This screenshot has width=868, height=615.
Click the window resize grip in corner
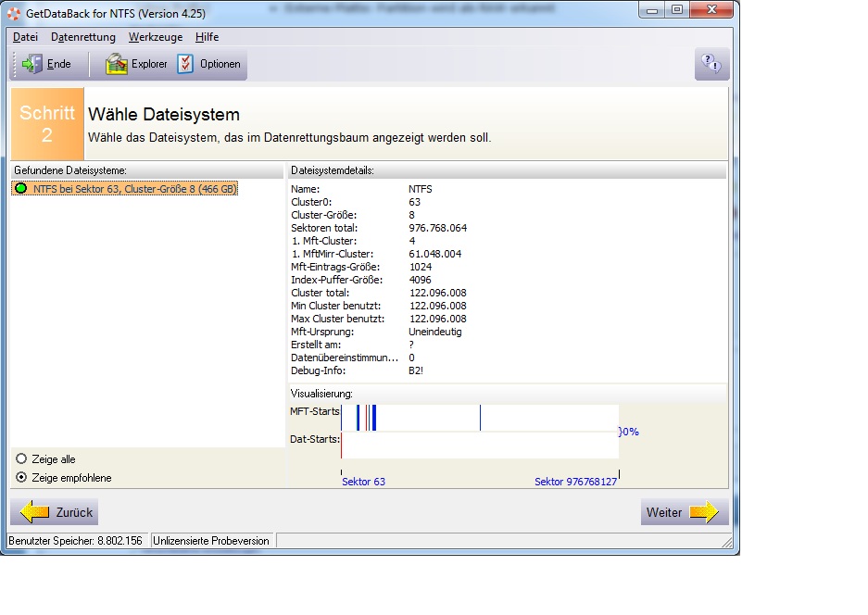point(727,543)
